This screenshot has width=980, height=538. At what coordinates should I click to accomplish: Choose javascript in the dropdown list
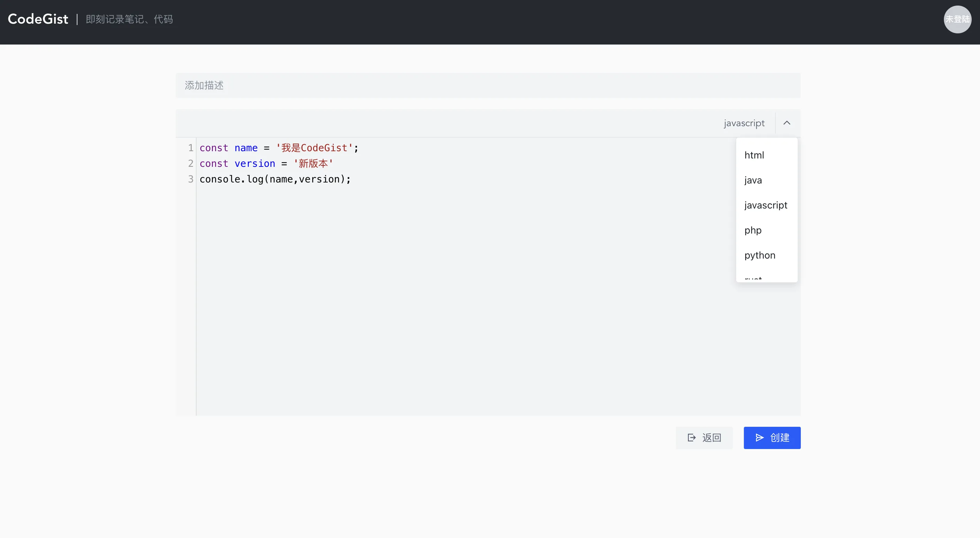click(x=766, y=205)
